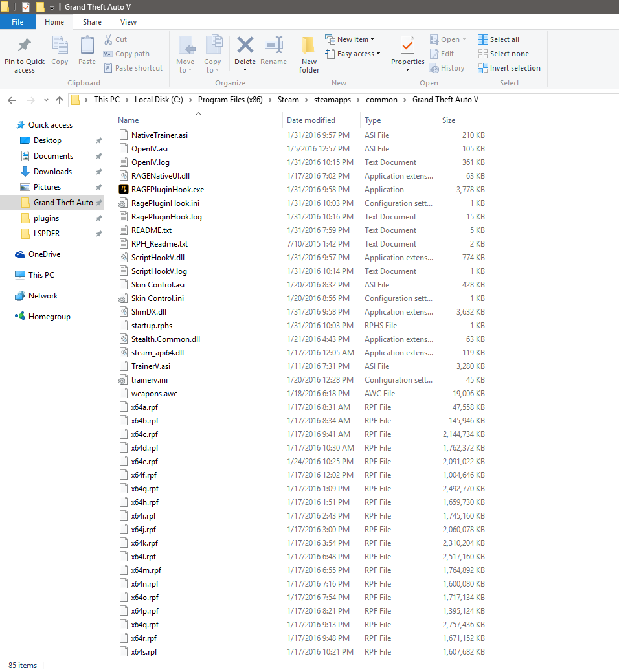Click Invert selection in ribbon

click(510, 68)
